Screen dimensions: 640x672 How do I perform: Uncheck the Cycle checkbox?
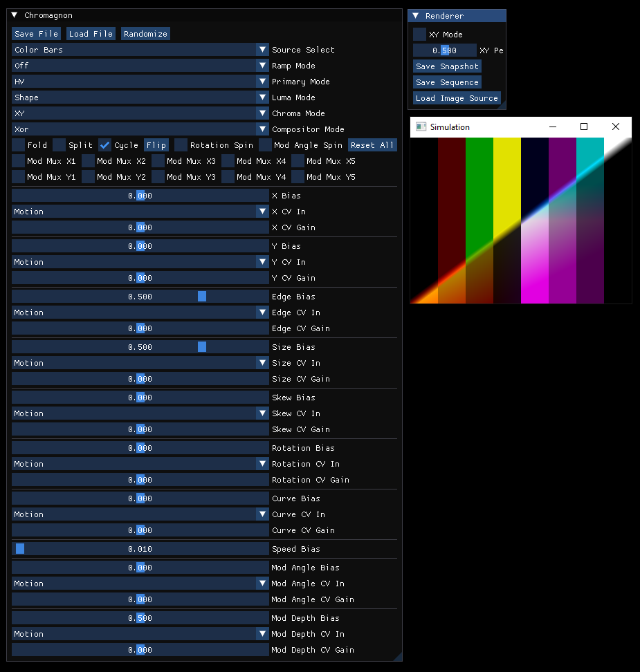pos(105,145)
